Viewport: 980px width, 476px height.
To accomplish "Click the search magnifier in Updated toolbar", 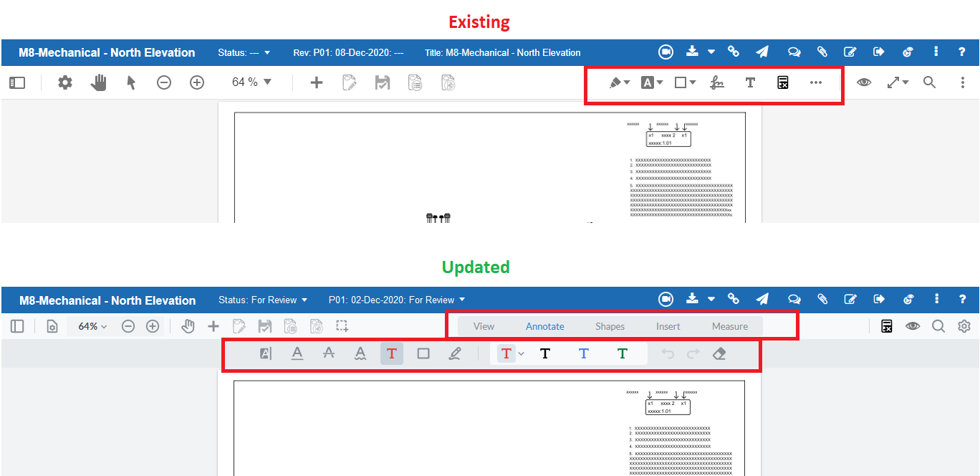I will [938, 326].
